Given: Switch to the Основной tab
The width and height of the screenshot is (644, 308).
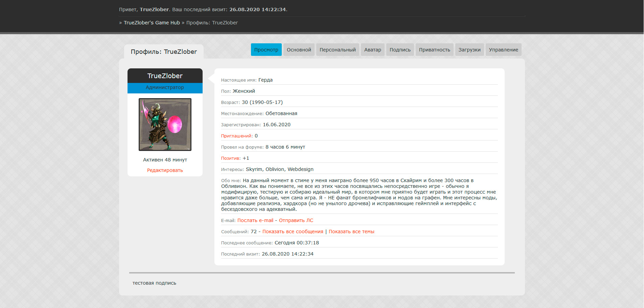Looking at the screenshot, I should [x=299, y=50].
